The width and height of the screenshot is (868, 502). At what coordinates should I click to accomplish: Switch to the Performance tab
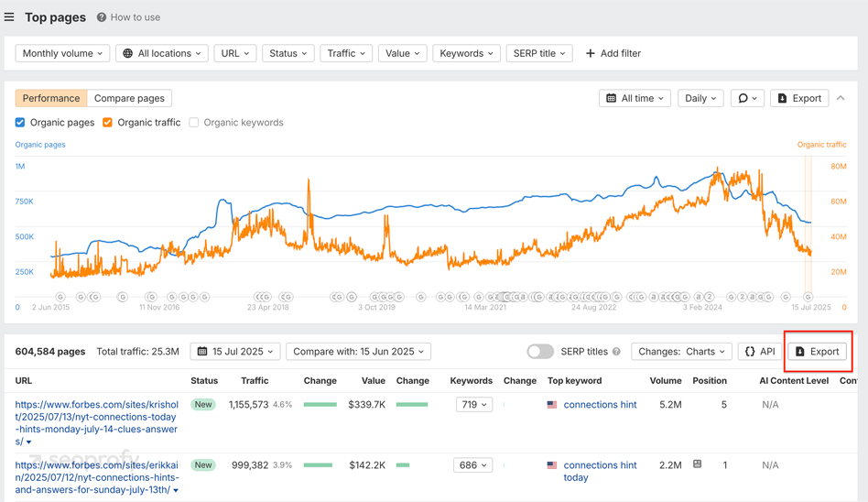51,98
